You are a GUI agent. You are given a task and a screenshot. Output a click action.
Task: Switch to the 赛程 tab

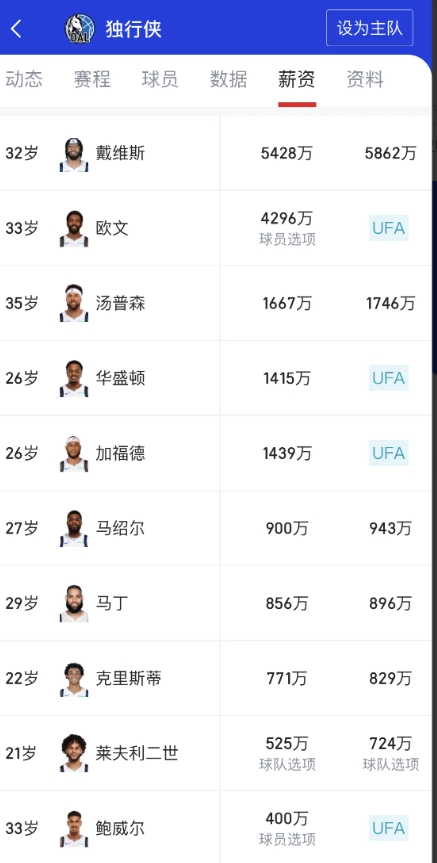click(92, 80)
